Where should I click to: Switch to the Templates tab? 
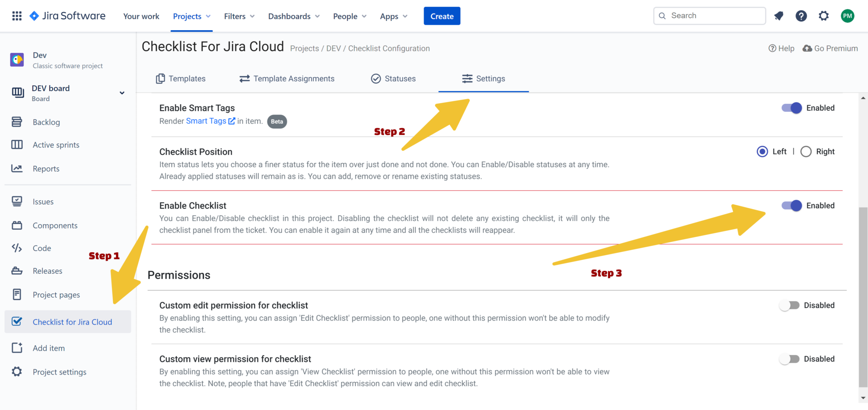[181, 79]
